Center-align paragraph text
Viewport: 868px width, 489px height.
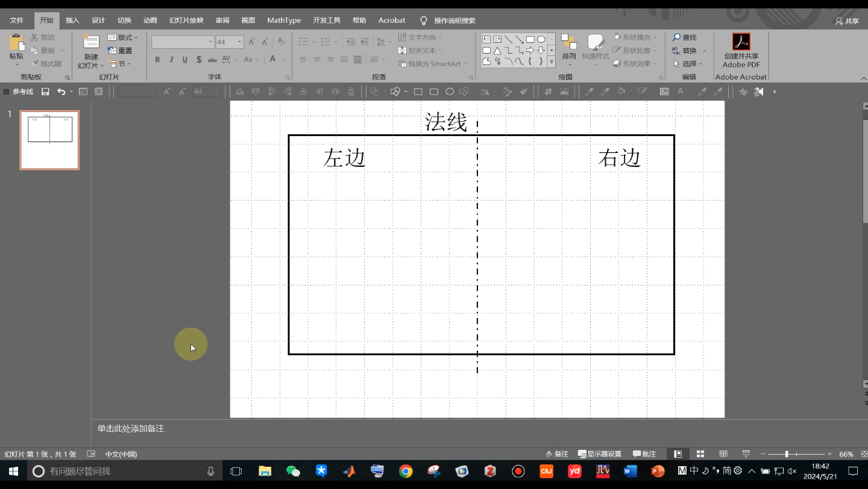[x=316, y=60]
